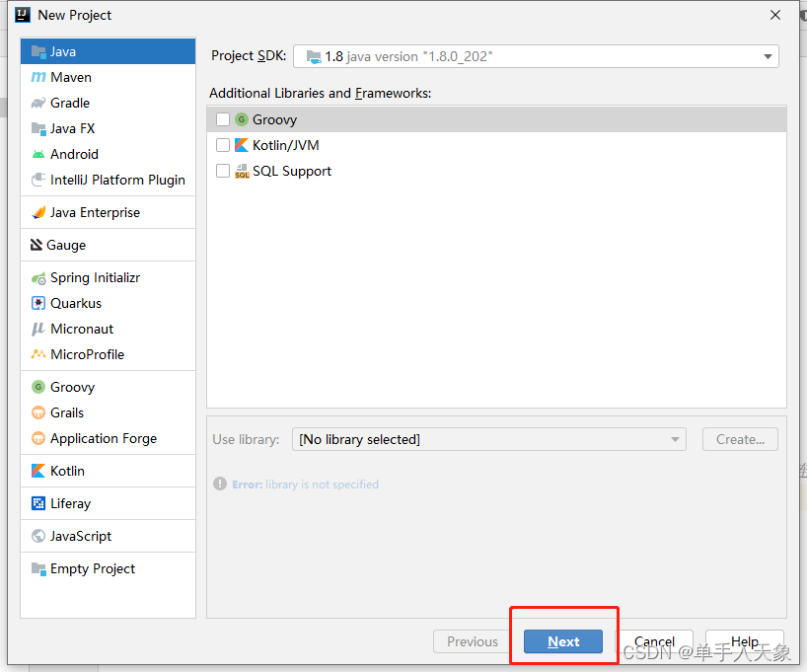The height and width of the screenshot is (672, 807).
Task: Click the Next button
Action: pos(563,641)
